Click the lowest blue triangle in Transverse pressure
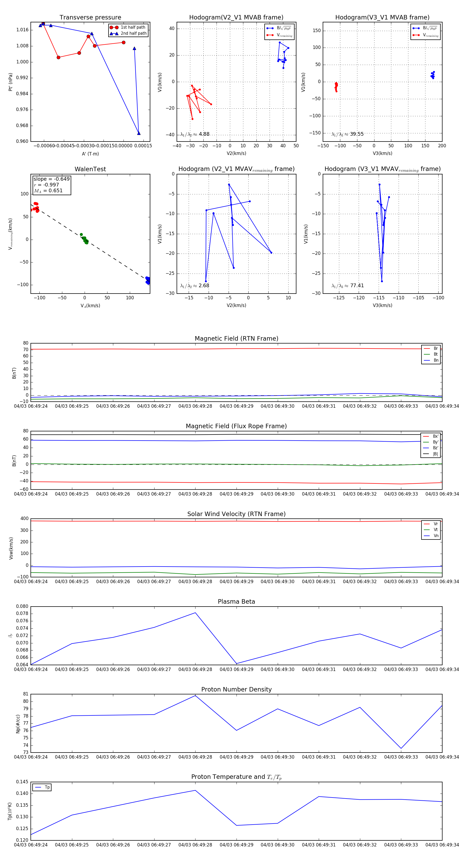Image resolution: width=473 pixels, height=868 pixels. coord(139,133)
